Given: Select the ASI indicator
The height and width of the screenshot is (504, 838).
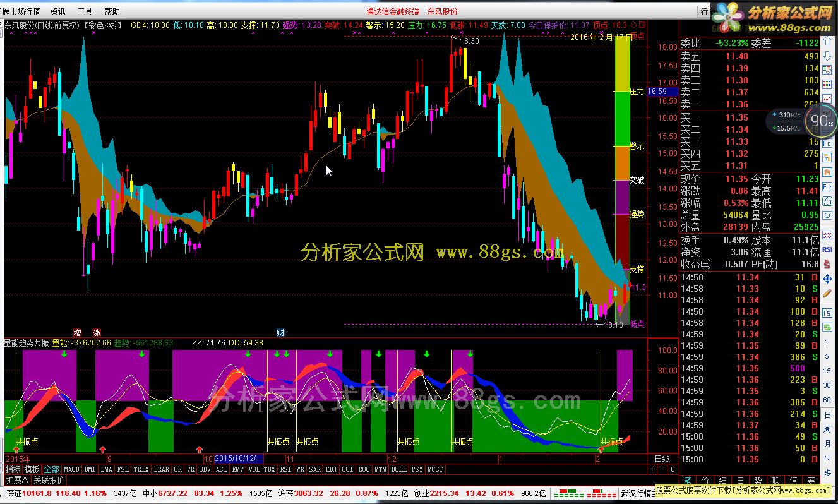Looking at the screenshot, I should point(222,469).
